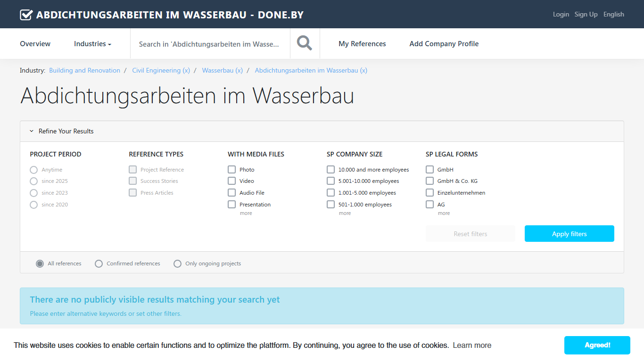Select Only ongoing projects radio button
Screen dimensions: 644x362
177,263
